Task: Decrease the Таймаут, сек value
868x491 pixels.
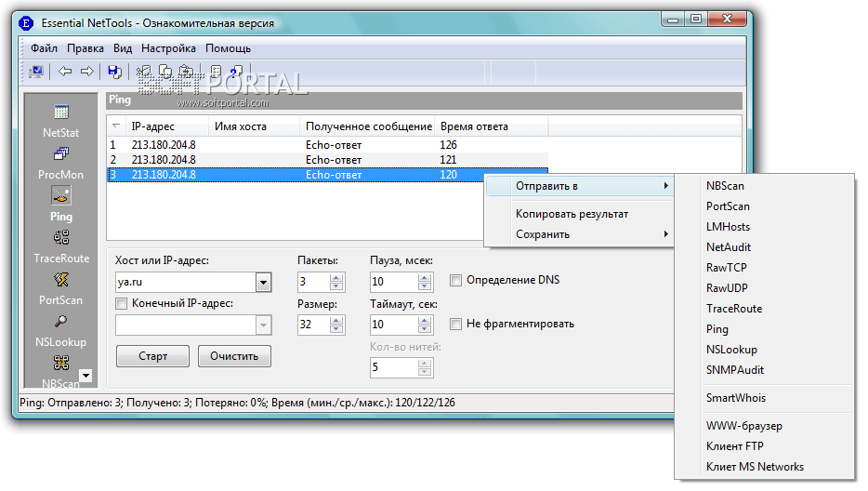Action: click(x=425, y=329)
